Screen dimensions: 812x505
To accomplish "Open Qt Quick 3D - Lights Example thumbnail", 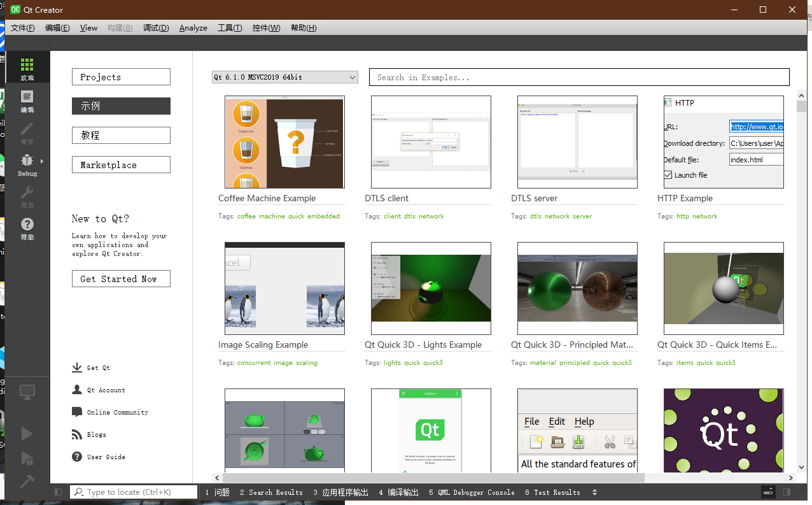I will click(x=431, y=288).
